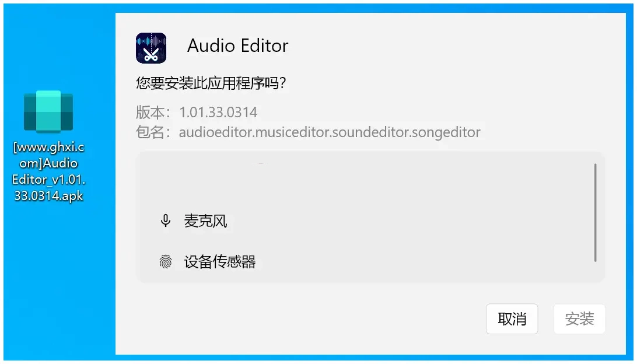637x364 pixels.
Task: Click the version number 1.01.33.0314
Action: [218, 112]
